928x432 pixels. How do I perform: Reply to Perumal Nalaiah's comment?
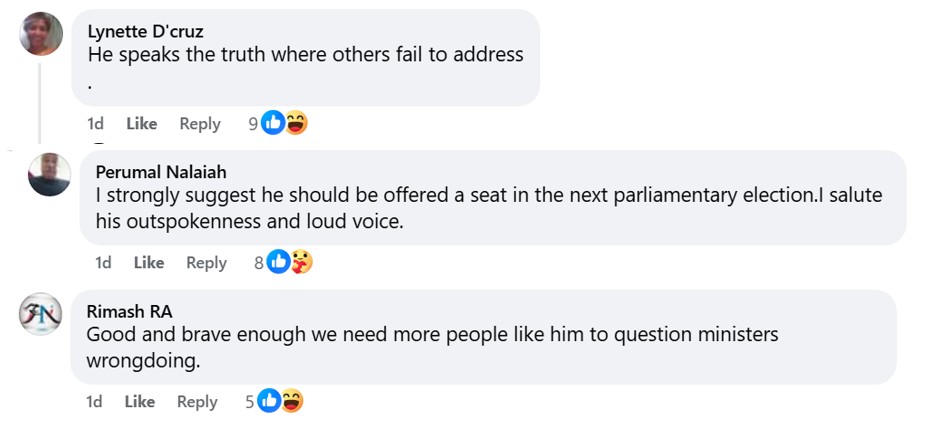[x=206, y=262]
